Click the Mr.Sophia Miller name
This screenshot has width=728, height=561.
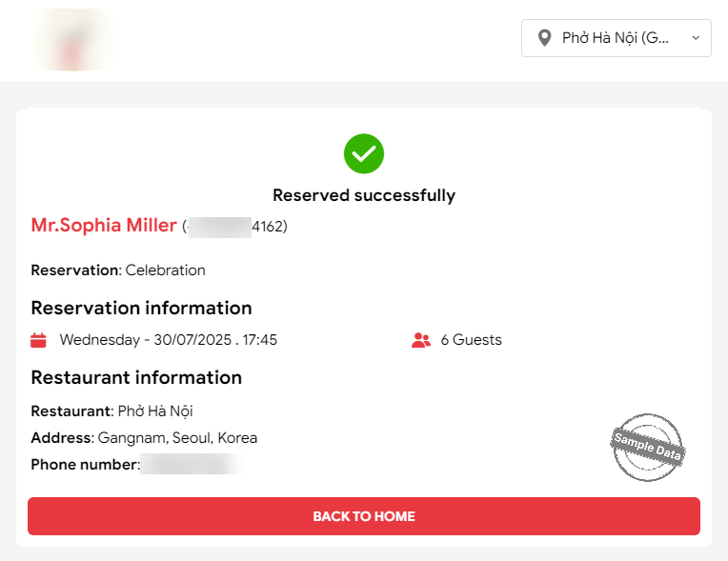click(104, 226)
